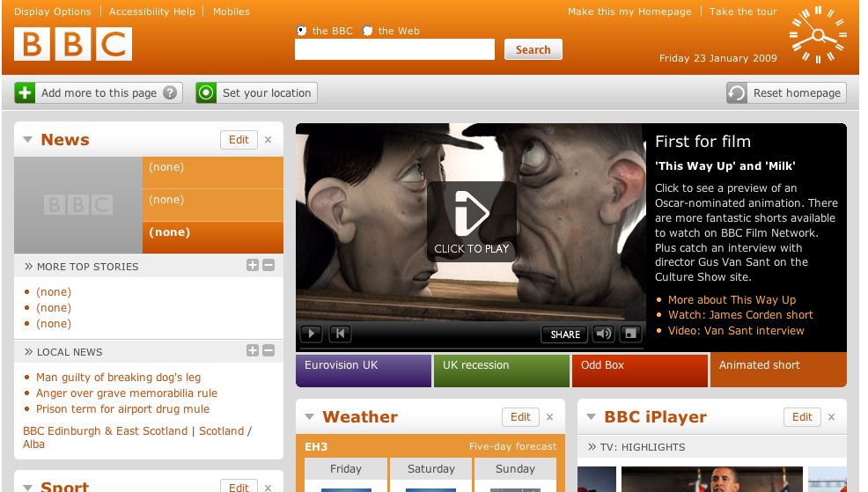
Task: Open the UK recession tab
Action: [502, 371]
